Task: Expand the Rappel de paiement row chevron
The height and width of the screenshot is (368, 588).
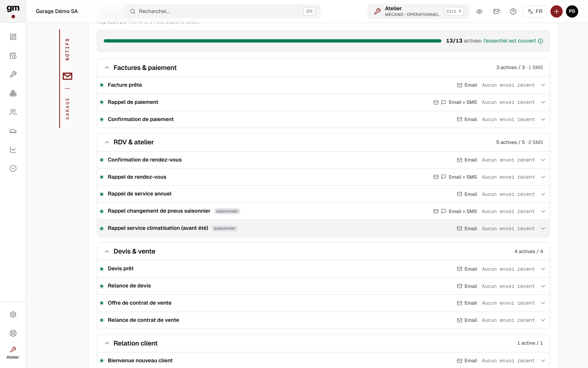Action: 543,102
